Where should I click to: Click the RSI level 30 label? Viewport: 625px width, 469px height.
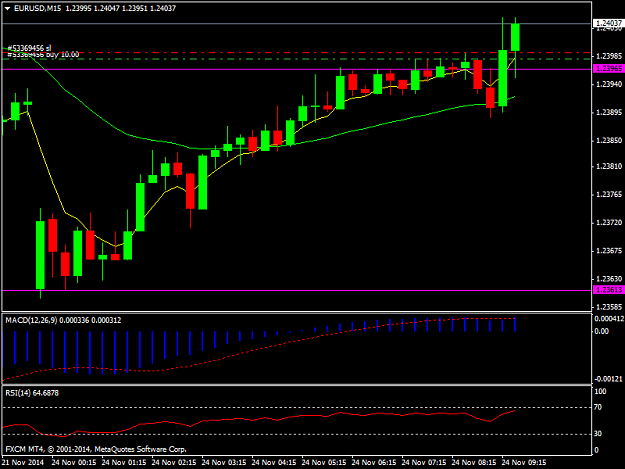coord(597,434)
